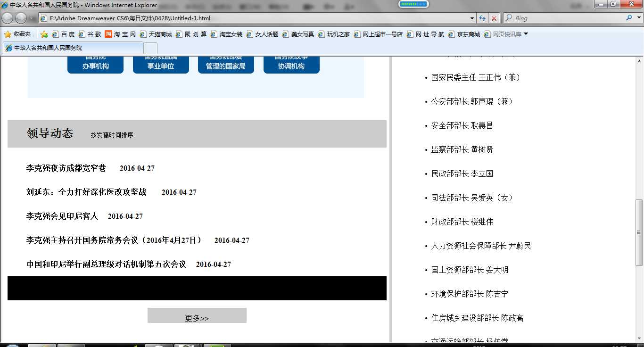The image size is (644, 347).
Task: Click the Refresh icon in the address bar
Action: (482, 18)
